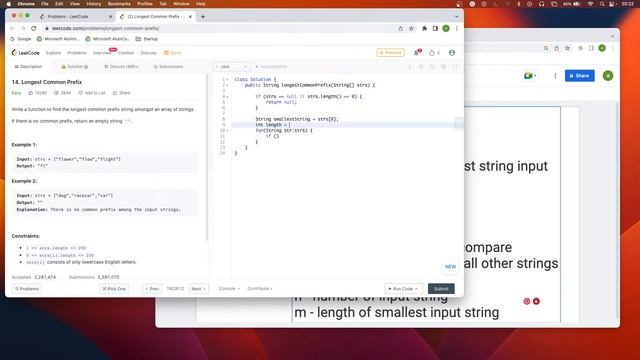Open Chrome three-dot menu
The image size is (640, 360).
[x=457, y=29]
